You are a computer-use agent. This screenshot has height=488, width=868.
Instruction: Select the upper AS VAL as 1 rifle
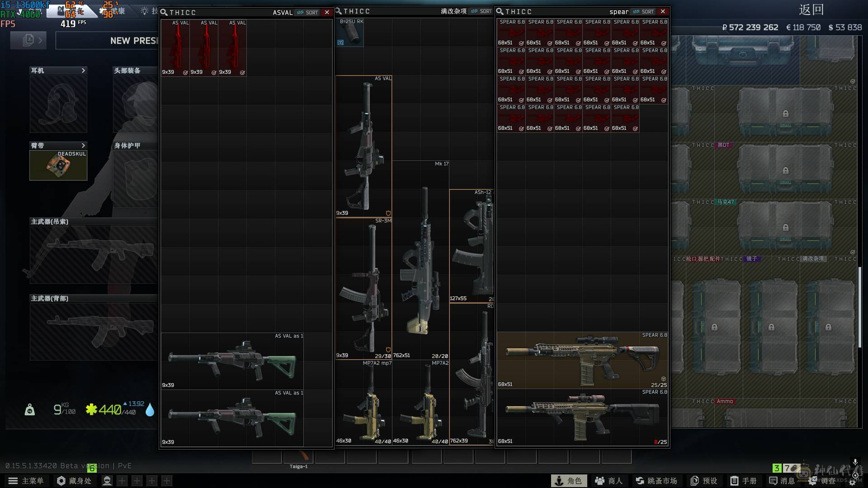click(232, 361)
